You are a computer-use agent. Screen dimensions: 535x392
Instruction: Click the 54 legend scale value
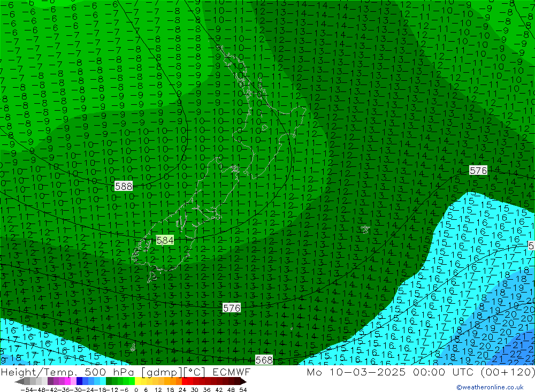[x=243, y=390]
